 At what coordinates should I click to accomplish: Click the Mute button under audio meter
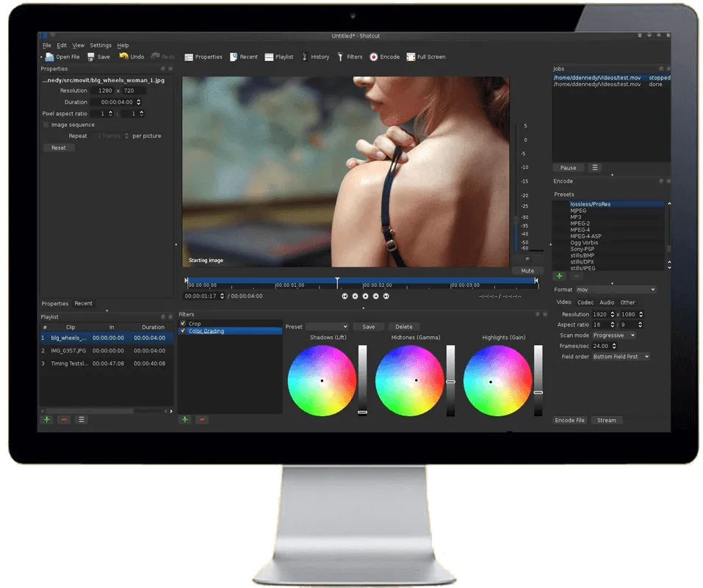[x=527, y=271]
